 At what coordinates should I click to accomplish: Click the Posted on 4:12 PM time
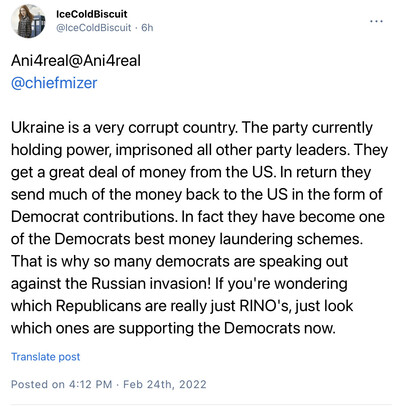click(x=62, y=384)
